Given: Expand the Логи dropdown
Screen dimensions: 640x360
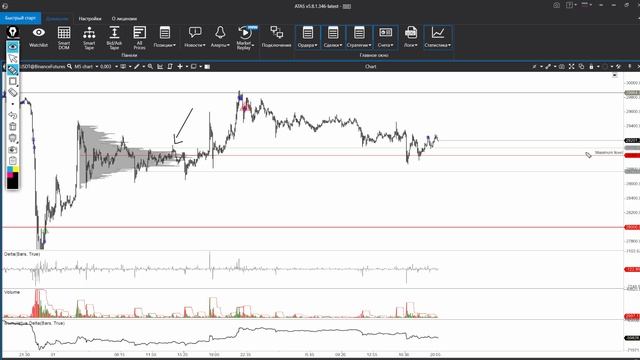Looking at the screenshot, I should pyautogui.click(x=411, y=38).
